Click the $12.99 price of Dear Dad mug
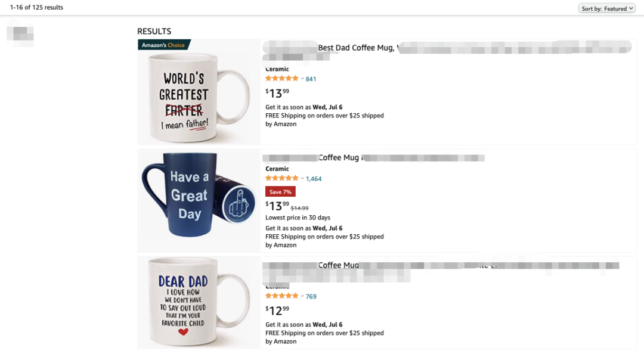 (x=277, y=309)
